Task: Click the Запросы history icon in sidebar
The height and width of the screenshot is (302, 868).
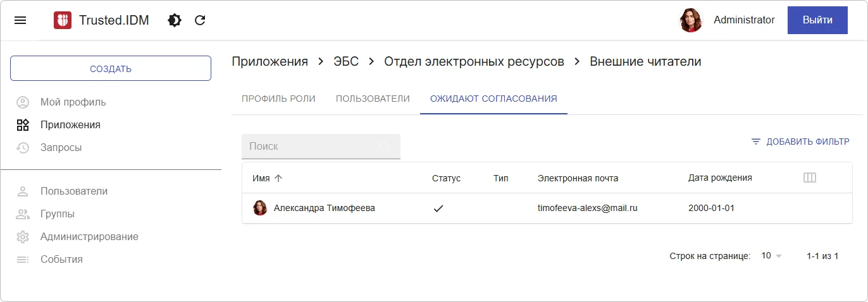Action: (23, 147)
